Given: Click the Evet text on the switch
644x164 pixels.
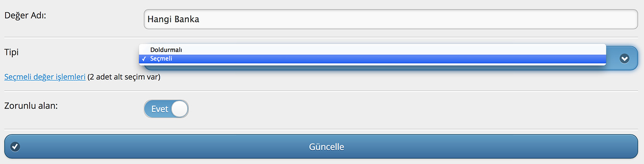Looking at the screenshot, I should click(x=160, y=109).
